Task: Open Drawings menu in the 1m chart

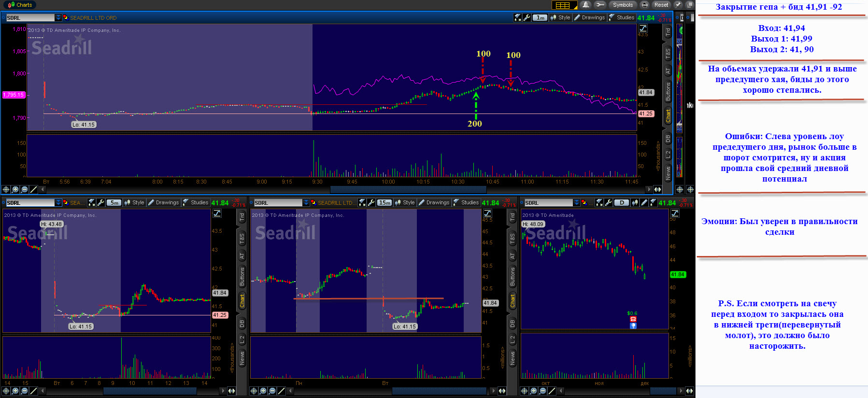Action: click(589, 18)
